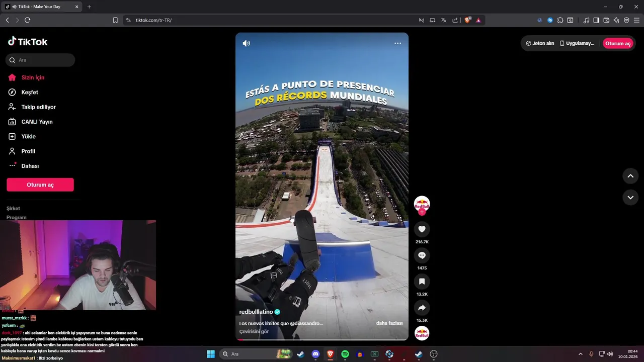Expand the 'Şirket' footer section
This screenshot has width=644, height=362.
(14, 209)
